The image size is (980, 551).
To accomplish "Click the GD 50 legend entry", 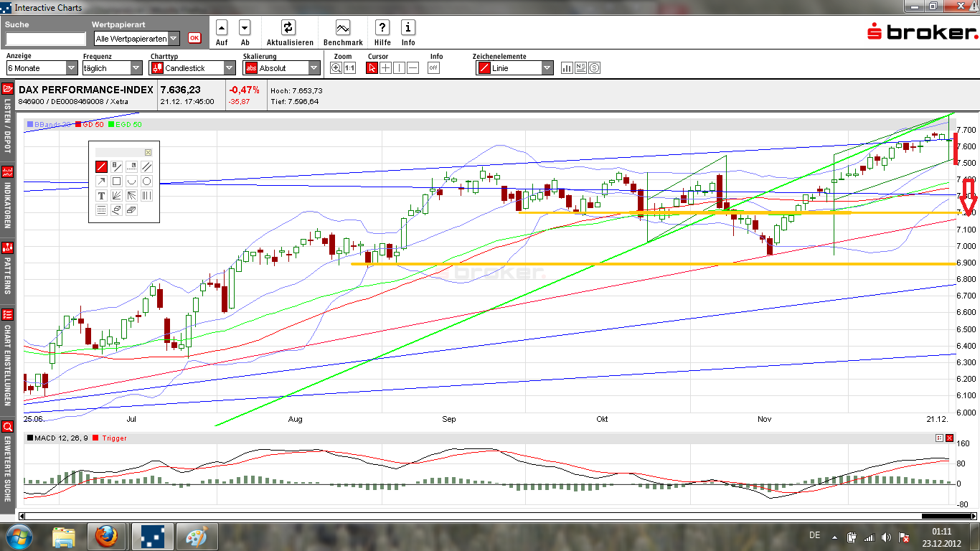I will click(x=90, y=125).
